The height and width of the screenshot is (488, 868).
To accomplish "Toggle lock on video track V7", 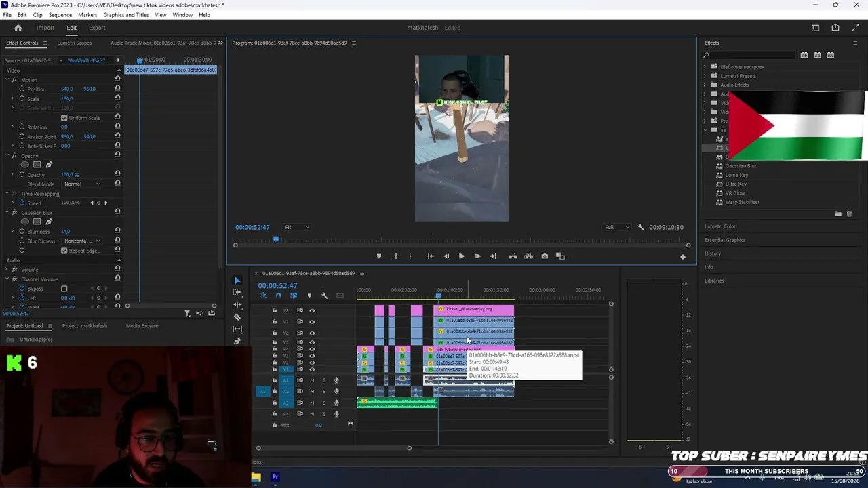I will click(x=275, y=322).
